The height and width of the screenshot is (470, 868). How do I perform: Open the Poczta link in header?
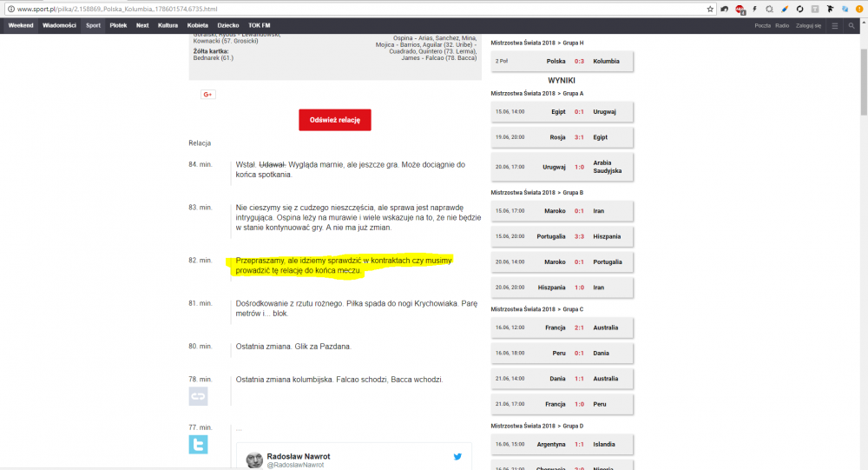(762, 26)
